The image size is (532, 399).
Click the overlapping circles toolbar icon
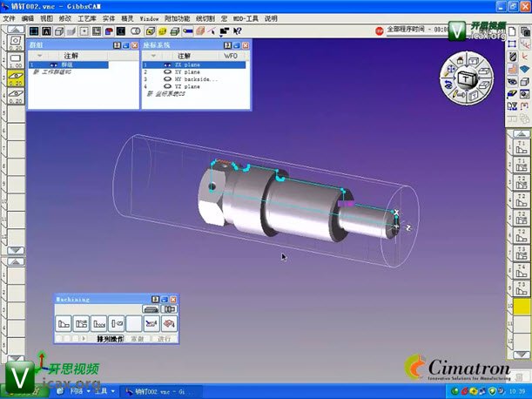136,31
